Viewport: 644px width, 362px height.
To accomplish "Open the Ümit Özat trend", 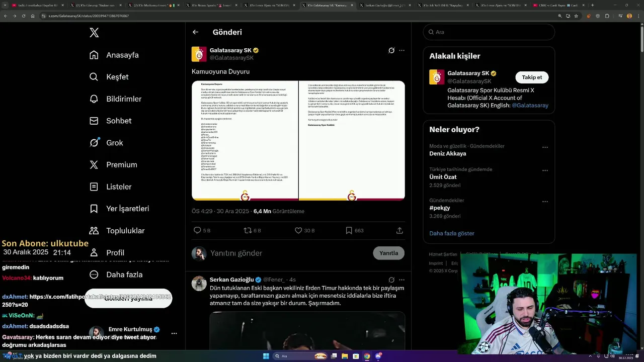I will point(443,177).
